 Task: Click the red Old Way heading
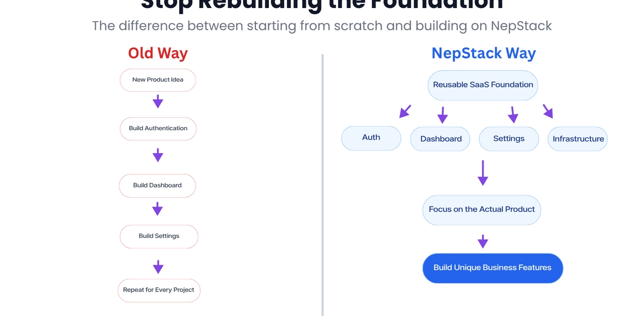158,54
